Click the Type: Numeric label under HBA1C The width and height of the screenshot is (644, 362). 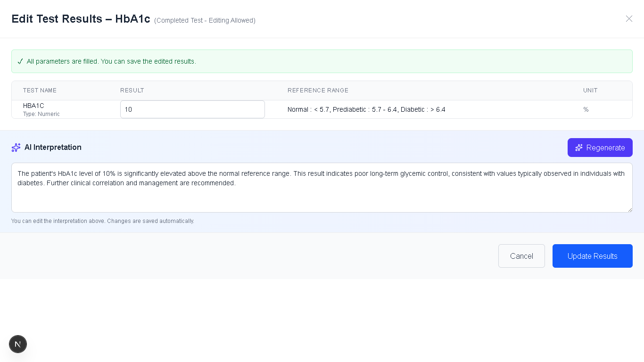(41, 114)
